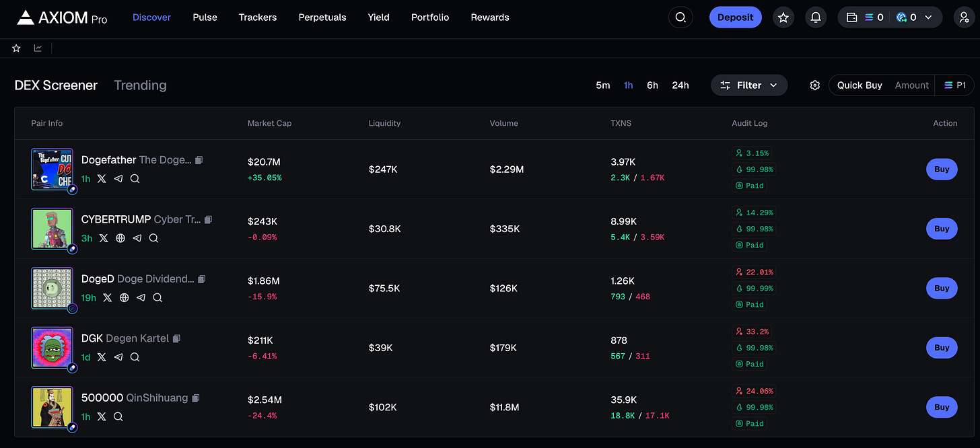Switch to the Pulse tab
The width and height of the screenshot is (980, 448).
click(205, 17)
